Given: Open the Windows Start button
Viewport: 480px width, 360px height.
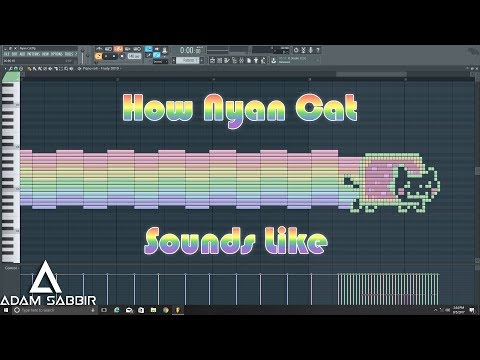Looking at the screenshot, I should click(x=6, y=310).
